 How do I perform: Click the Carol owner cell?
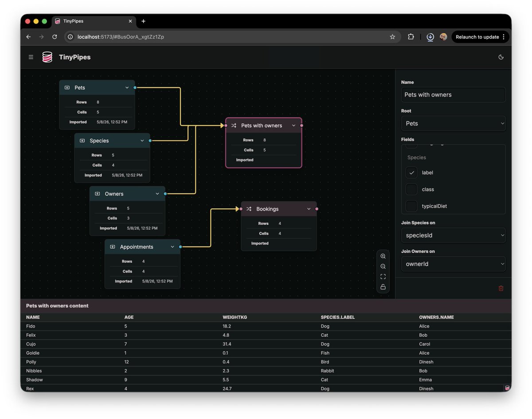click(425, 344)
